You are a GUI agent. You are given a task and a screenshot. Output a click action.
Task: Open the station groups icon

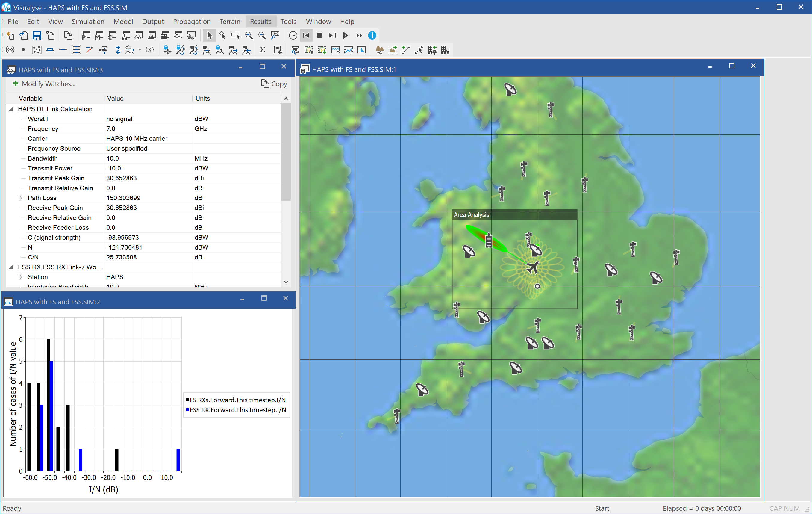click(37, 50)
